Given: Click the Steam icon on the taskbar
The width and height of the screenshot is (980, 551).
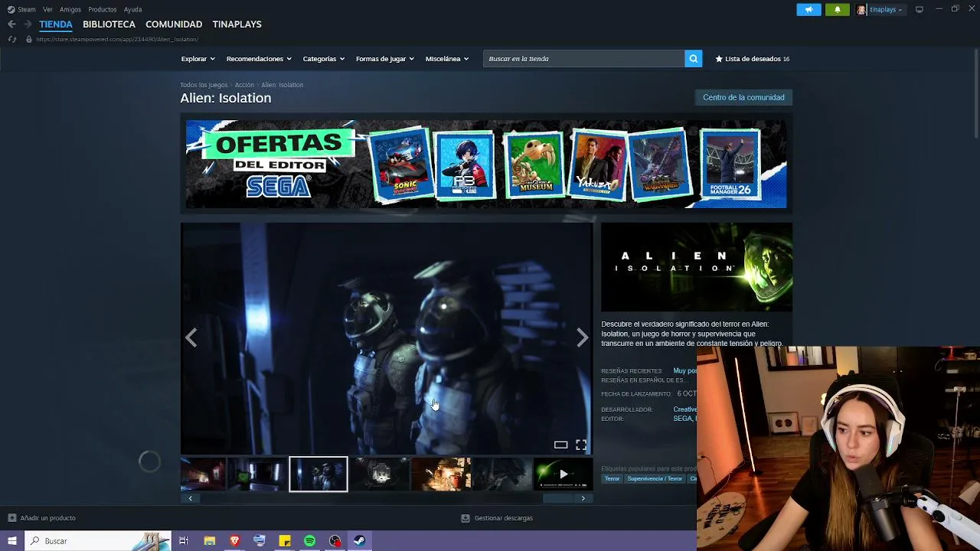Looking at the screenshot, I should pyautogui.click(x=359, y=541).
